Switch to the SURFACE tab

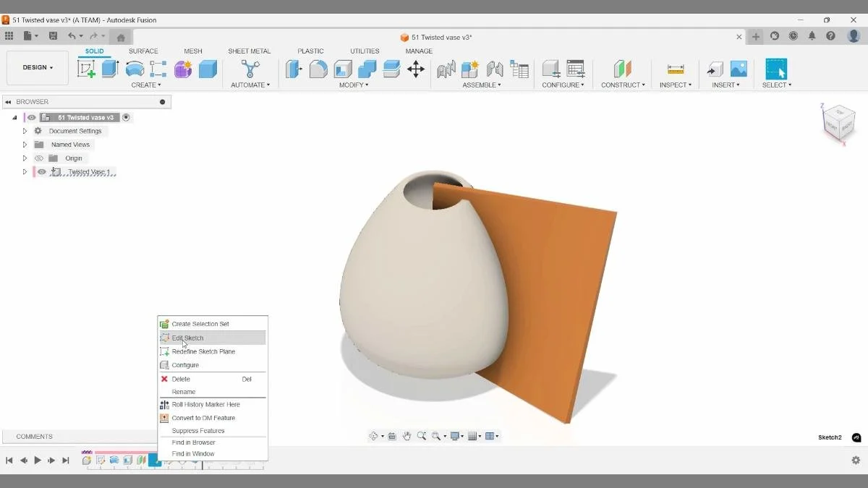143,51
